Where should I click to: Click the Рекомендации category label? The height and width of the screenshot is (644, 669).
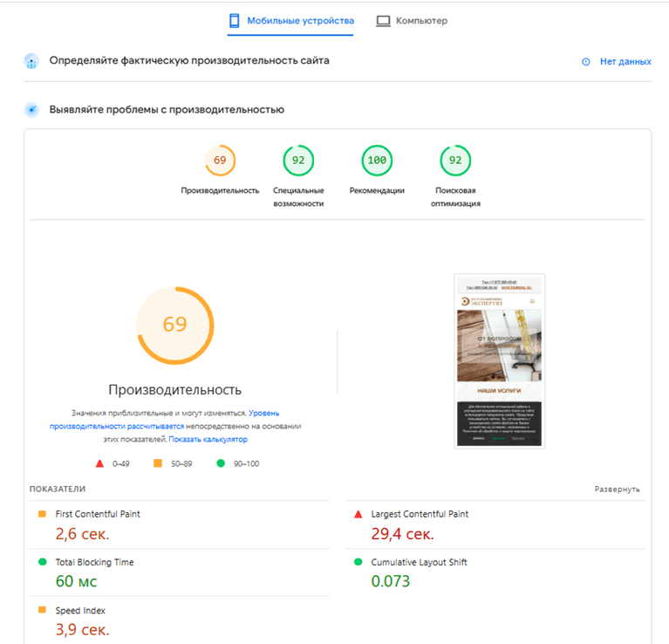click(x=377, y=190)
